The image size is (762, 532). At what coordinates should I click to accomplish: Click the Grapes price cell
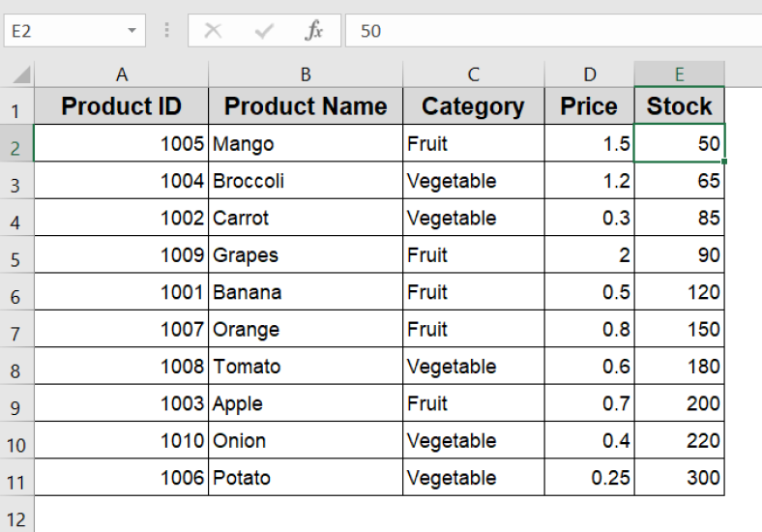[589, 255]
